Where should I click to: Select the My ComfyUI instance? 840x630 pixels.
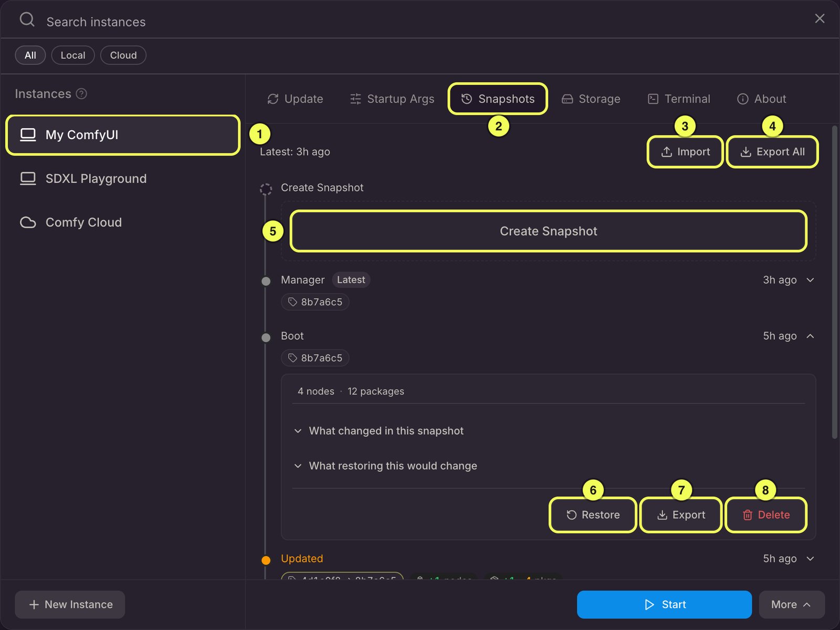click(x=123, y=135)
